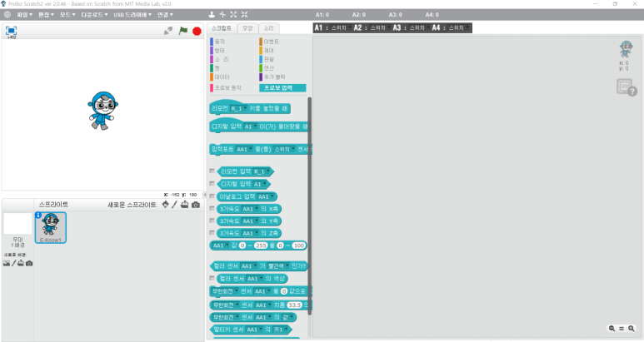Image resolution: width=644 pixels, height=342 pixels.
Task: Select the delete scissors tool
Action: click(222, 14)
